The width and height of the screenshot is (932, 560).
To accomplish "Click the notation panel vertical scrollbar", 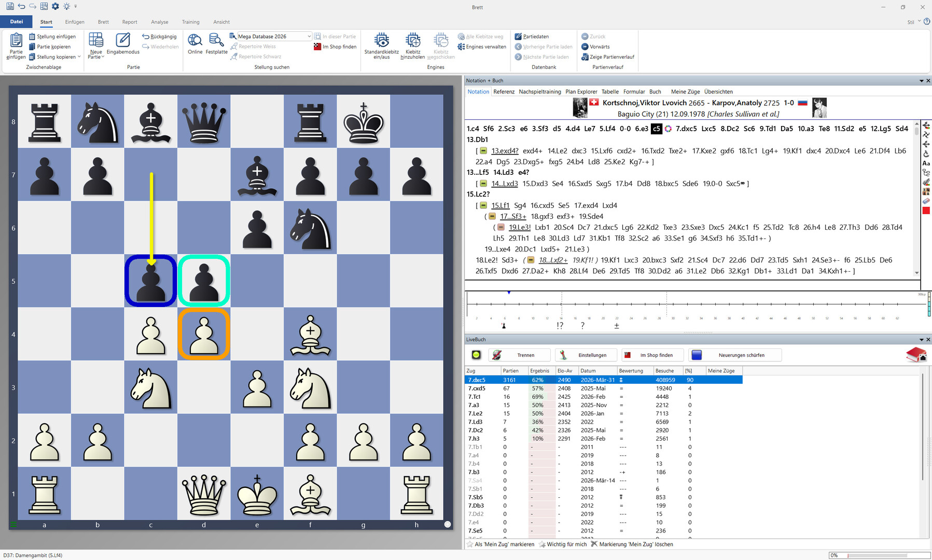I will 916,199.
